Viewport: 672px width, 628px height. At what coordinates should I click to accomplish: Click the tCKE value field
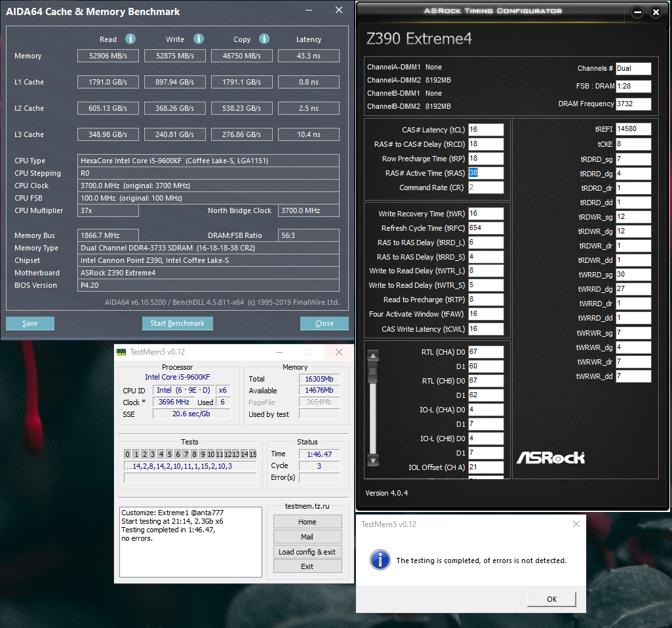tap(633, 144)
